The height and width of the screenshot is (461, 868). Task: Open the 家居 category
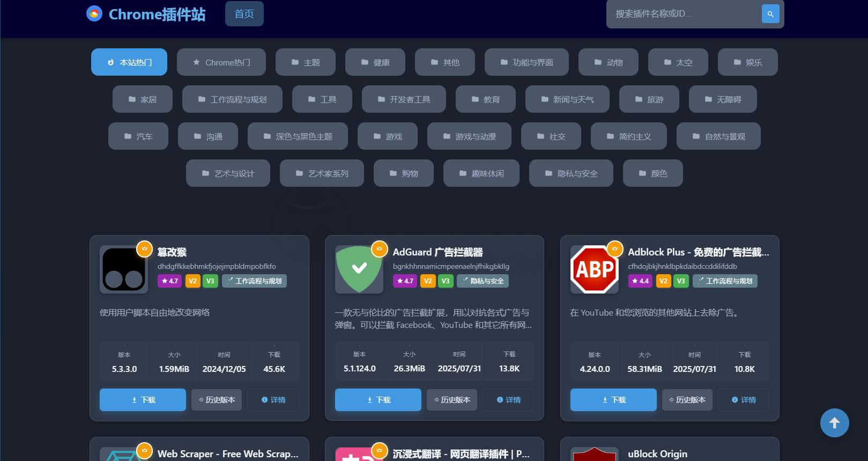pyautogui.click(x=143, y=99)
